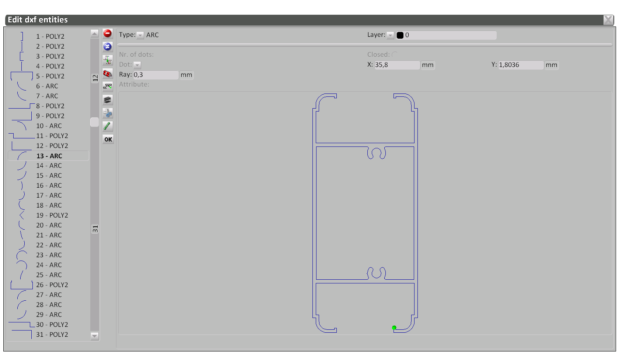The image size is (619, 364).
Task: Select entity 6 - ARC in list
Action: click(47, 86)
